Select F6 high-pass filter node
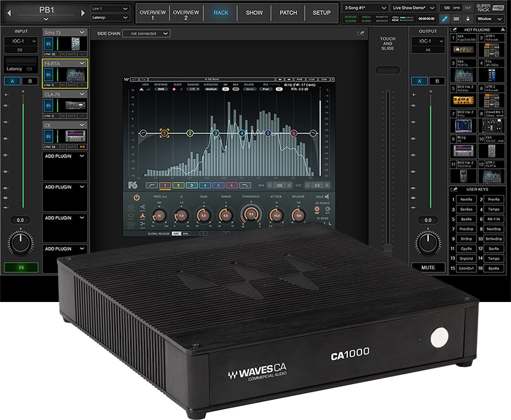The width and height of the screenshot is (511, 420). 143,133
